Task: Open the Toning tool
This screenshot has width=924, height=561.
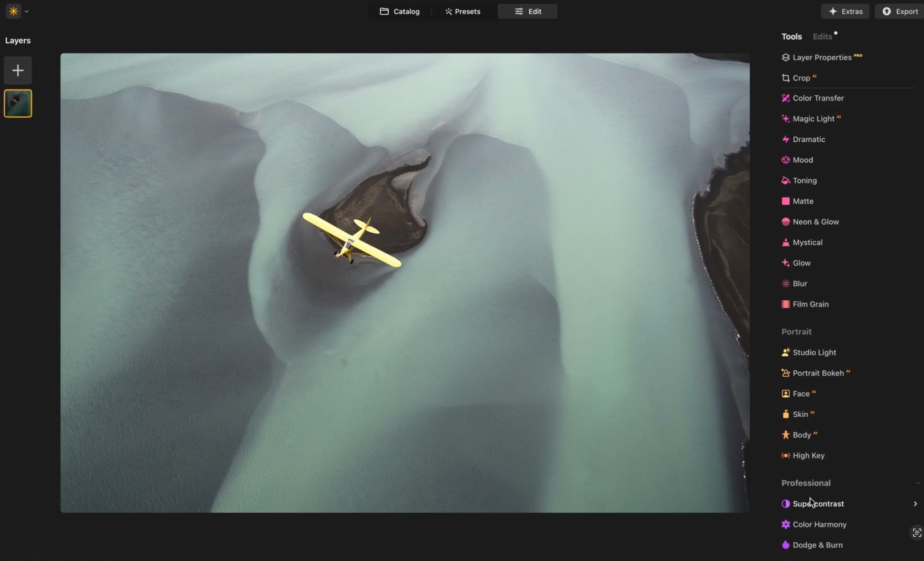Action: (799, 181)
